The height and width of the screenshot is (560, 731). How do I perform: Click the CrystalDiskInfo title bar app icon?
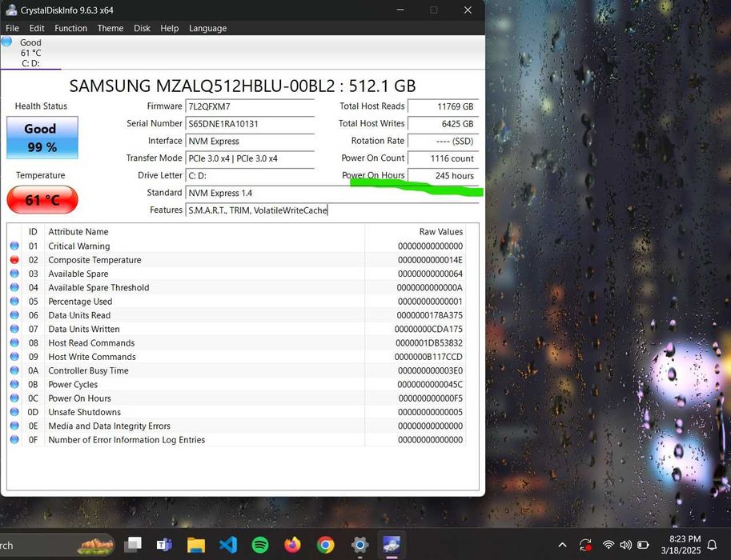[x=11, y=10]
